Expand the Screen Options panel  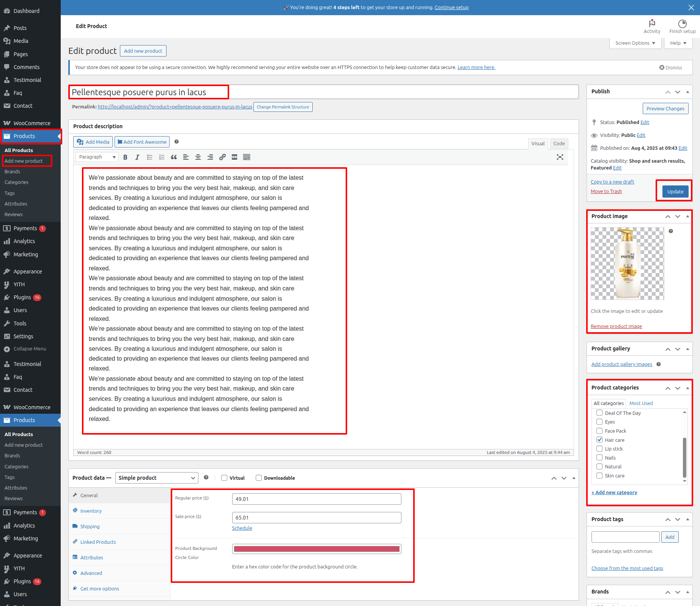pos(635,43)
